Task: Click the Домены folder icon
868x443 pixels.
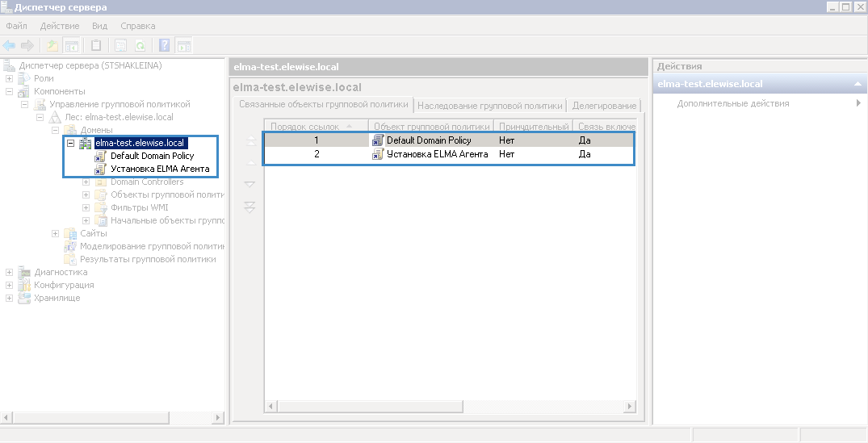Action: (x=70, y=130)
